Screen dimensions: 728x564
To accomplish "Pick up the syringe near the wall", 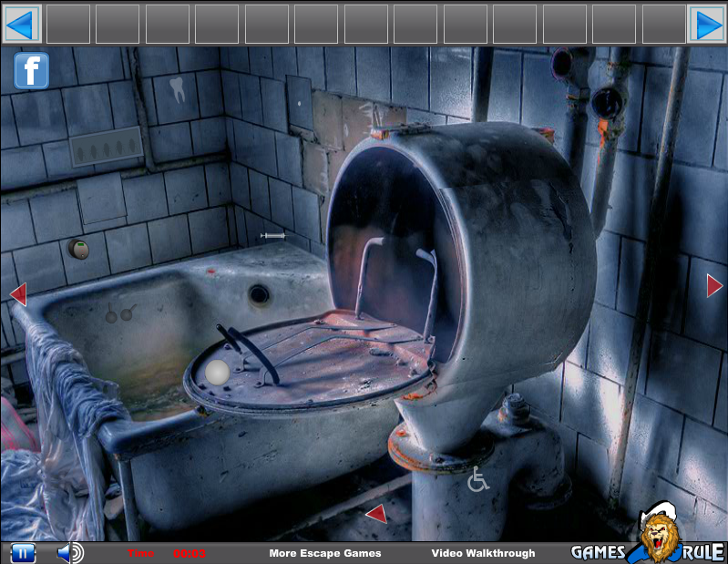I will pyautogui.click(x=272, y=236).
